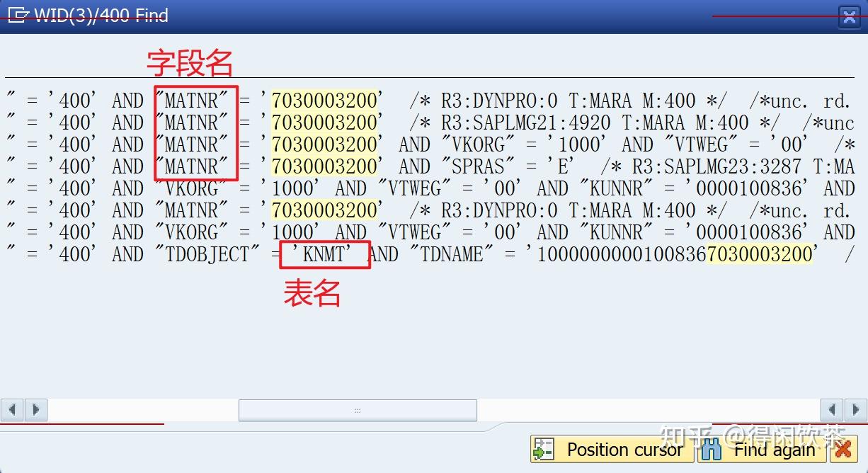Close the WID(3)/400 Find window
Screen dimensions: 868x473
[849, 16]
